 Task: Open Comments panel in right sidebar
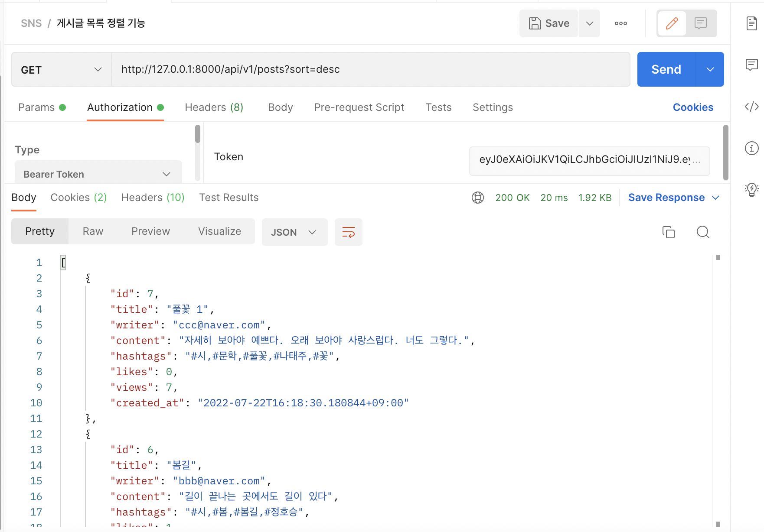752,65
